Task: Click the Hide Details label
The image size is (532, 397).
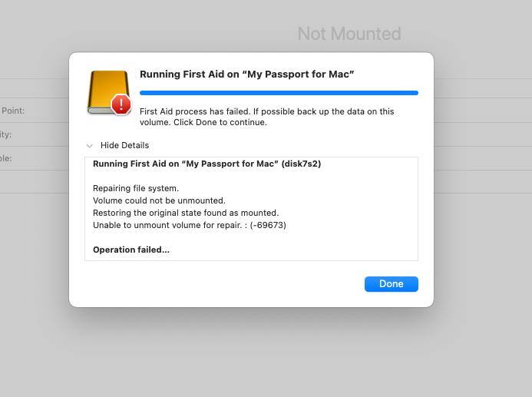Action: 124,145
